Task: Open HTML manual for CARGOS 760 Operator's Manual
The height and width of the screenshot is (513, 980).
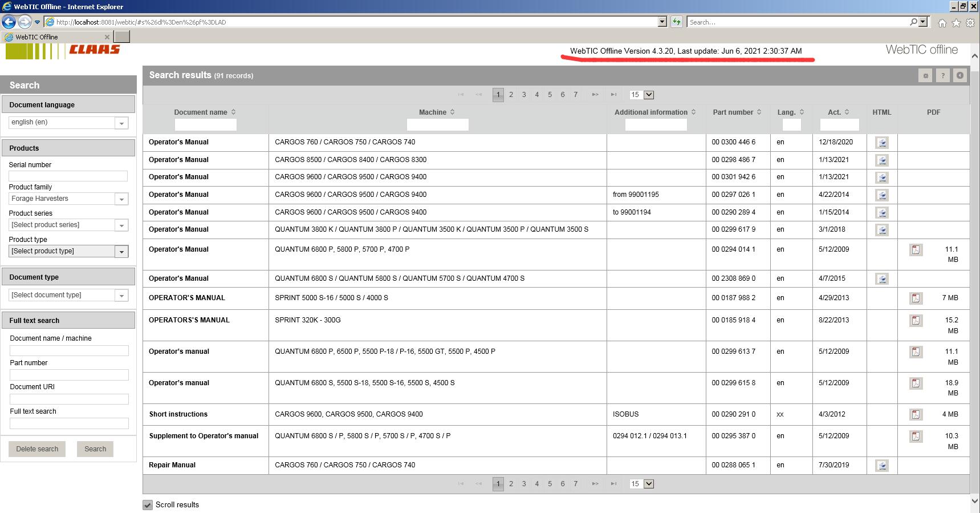Action: click(882, 143)
